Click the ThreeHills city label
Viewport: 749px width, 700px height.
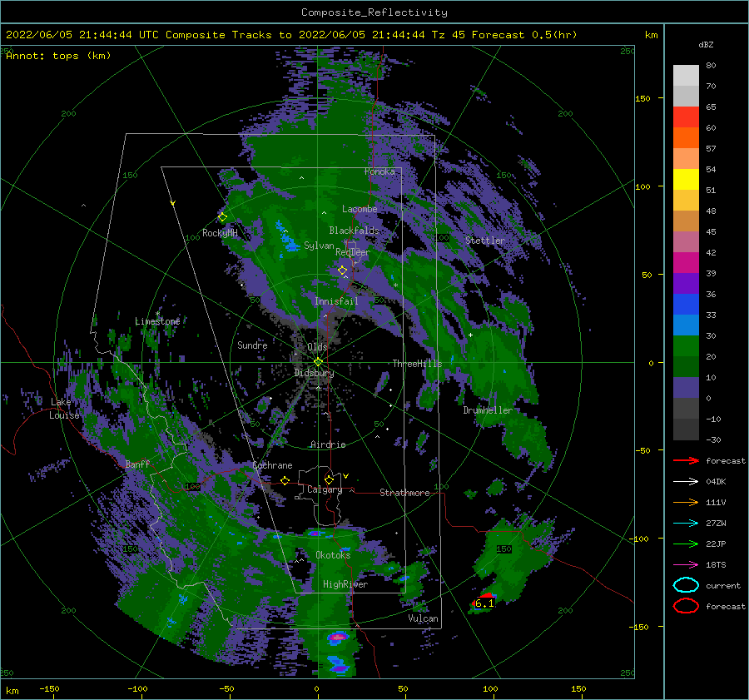click(417, 364)
